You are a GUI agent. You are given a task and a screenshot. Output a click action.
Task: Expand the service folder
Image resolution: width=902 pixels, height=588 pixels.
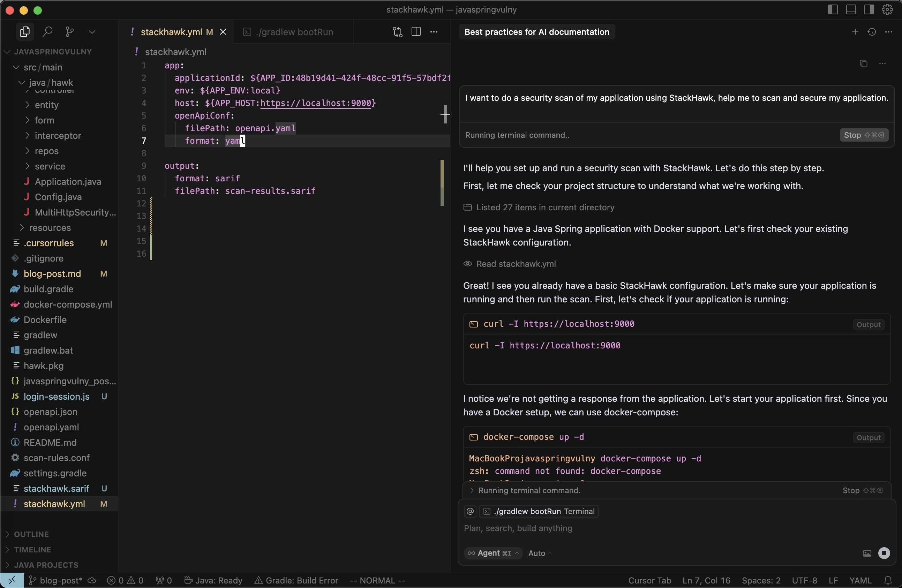coord(49,166)
